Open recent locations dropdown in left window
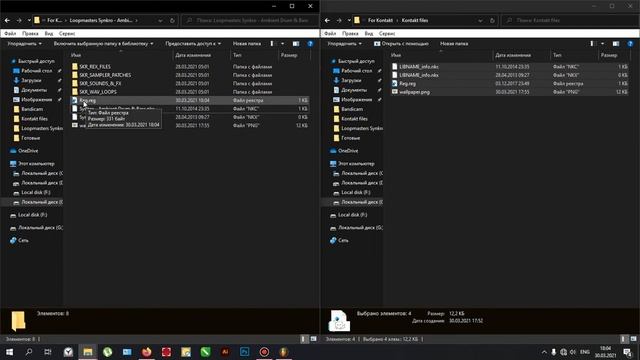Screen dimensions: 640x360 tap(29, 20)
